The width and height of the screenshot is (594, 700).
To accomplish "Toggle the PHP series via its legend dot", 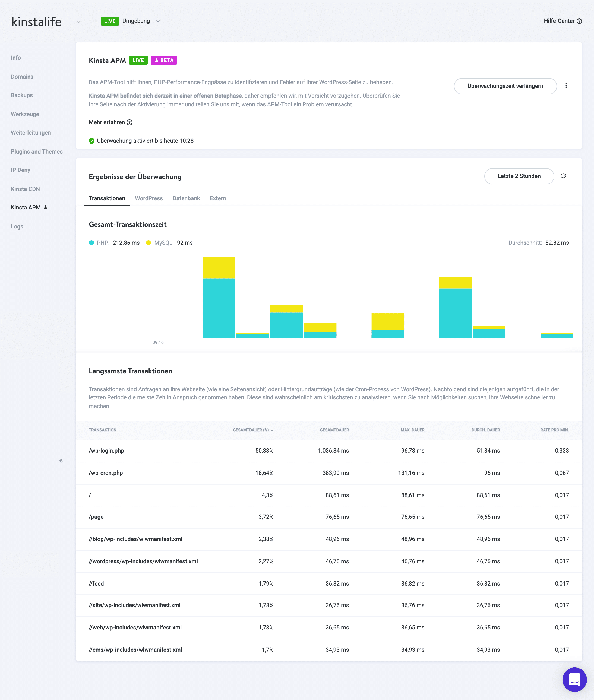I will click(91, 243).
